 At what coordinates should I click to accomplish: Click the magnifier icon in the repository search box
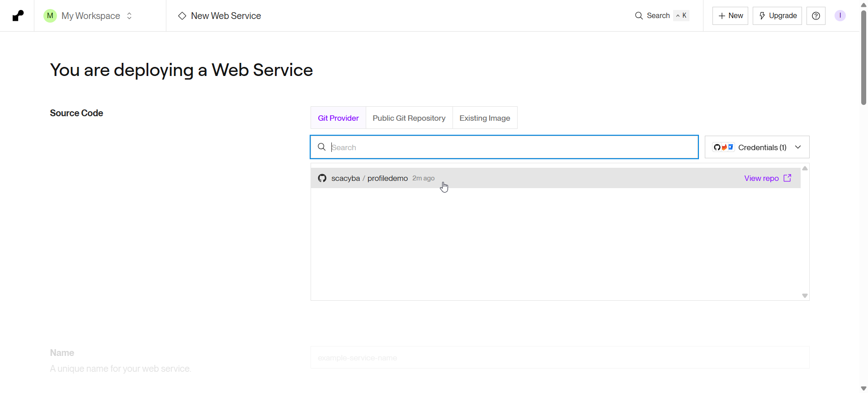click(x=322, y=147)
